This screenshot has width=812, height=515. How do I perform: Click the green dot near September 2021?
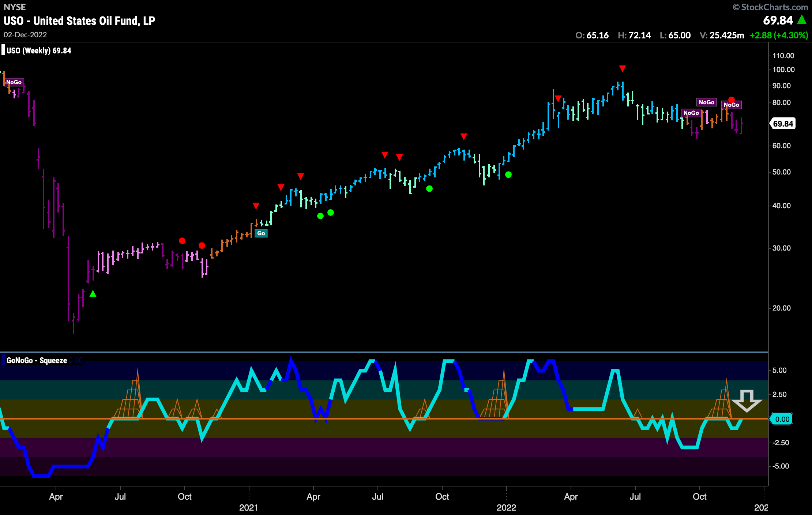429,189
